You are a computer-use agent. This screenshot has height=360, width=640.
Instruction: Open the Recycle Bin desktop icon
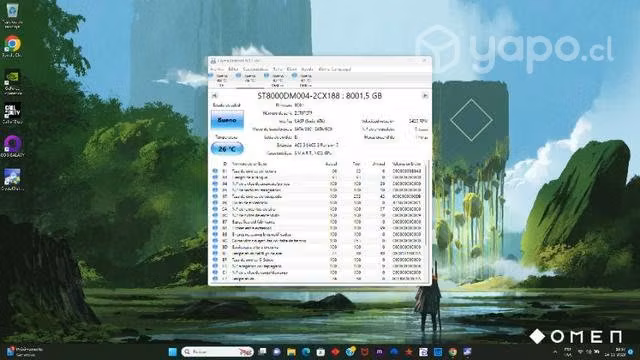12,15
